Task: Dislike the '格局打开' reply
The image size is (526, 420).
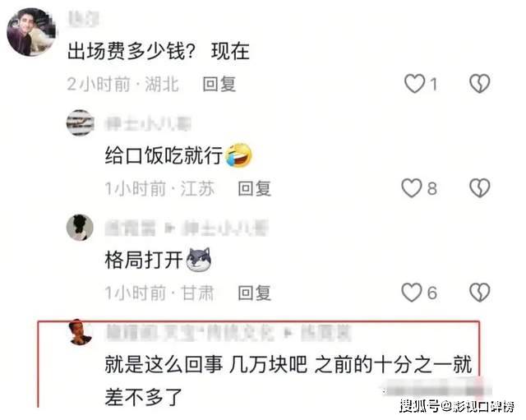Action: click(x=480, y=292)
